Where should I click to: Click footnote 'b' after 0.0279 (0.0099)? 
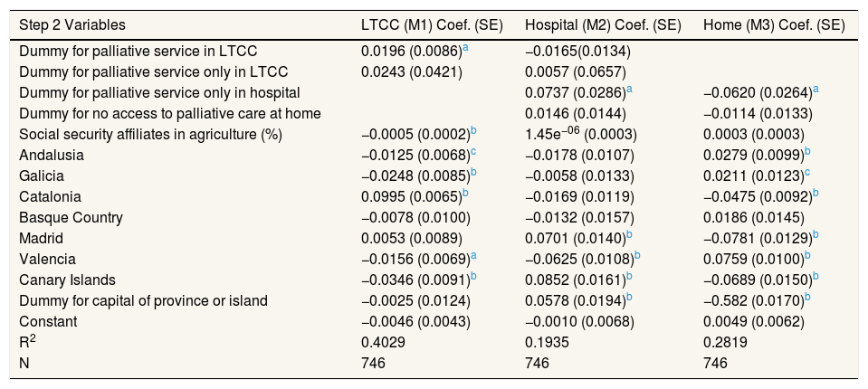point(808,152)
